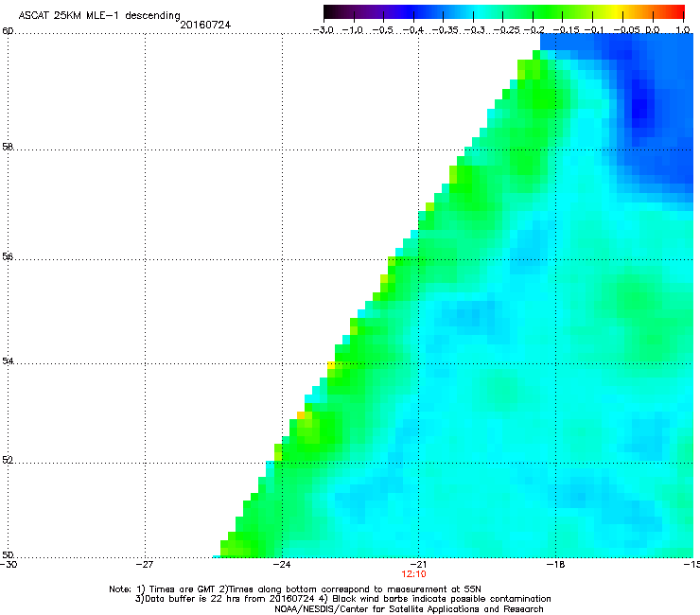Click the color scale label '-0.5'

pyautogui.click(x=382, y=30)
